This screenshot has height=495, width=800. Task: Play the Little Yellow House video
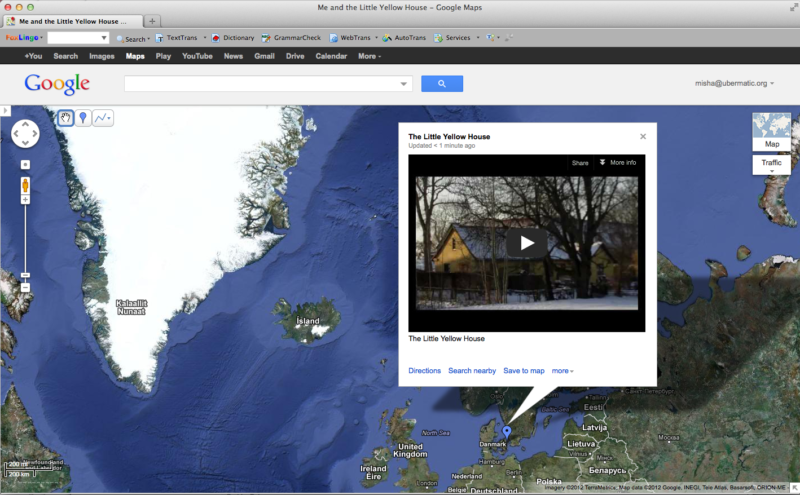point(526,242)
